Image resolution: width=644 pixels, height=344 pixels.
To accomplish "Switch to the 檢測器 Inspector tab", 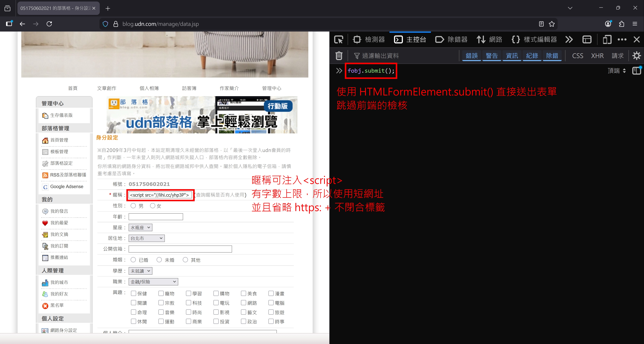I will tap(369, 40).
